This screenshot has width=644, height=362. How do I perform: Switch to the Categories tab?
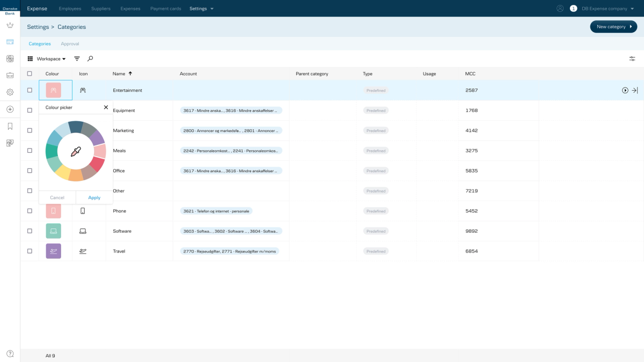(x=40, y=44)
